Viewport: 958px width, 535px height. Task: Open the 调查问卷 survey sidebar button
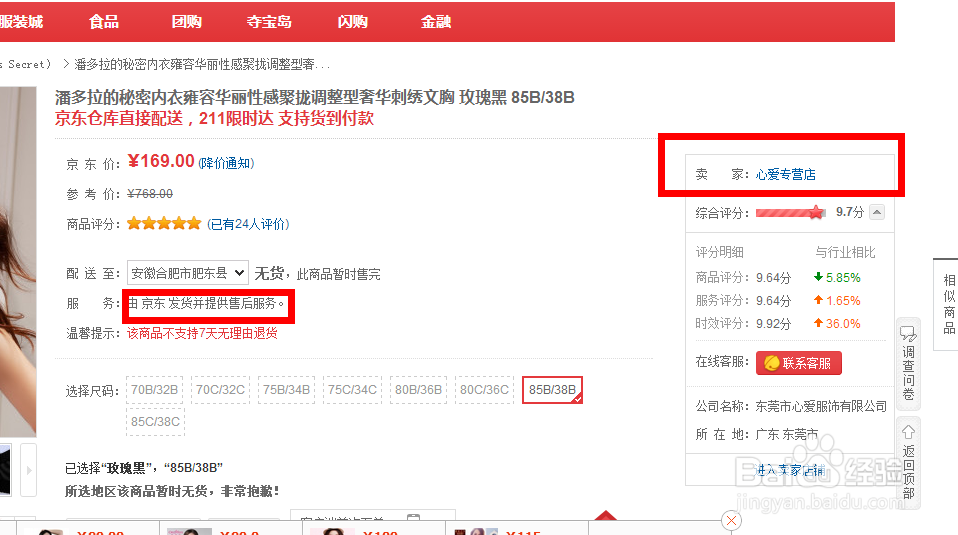click(909, 364)
